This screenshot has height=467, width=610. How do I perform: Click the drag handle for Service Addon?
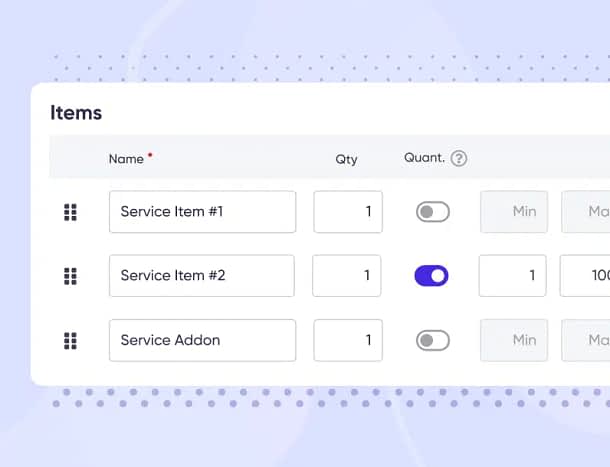(x=70, y=341)
